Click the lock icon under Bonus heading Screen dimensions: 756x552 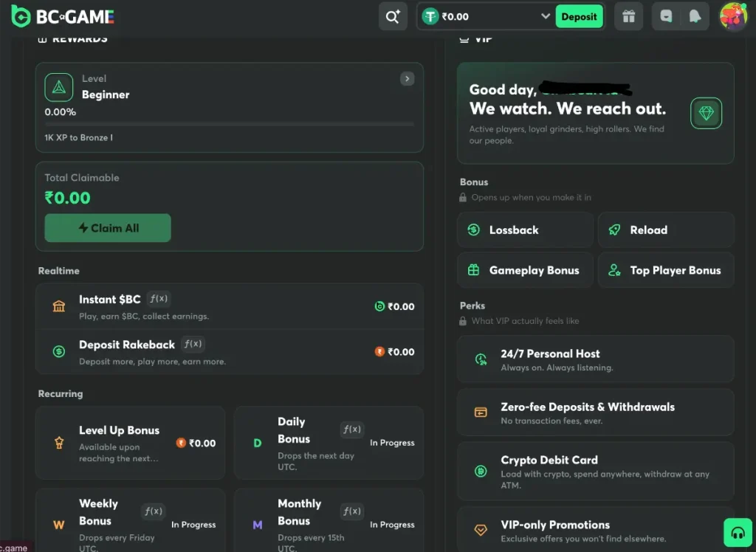(463, 197)
